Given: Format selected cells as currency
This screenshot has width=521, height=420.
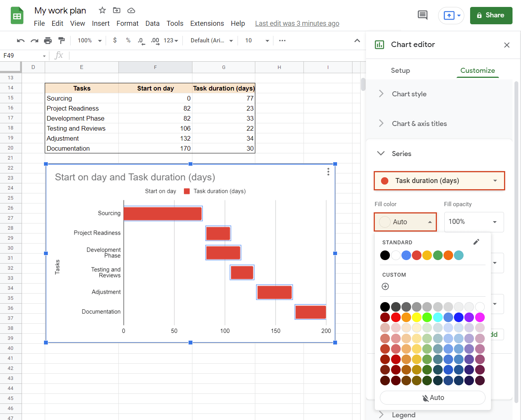Looking at the screenshot, I should 115,40.
